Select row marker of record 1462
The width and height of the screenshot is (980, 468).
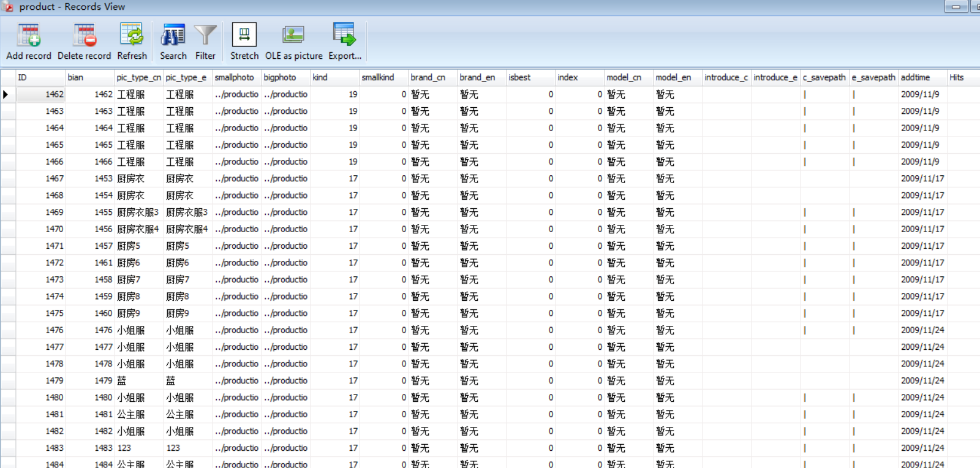tap(8, 94)
